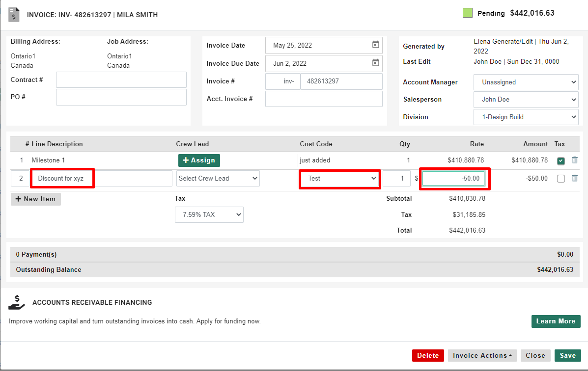Viewport: 588px width, 371px height.
Task: Open the Salesperson dropdown showing John Doe
Action: pyautogui.click(x=526, y=99)
